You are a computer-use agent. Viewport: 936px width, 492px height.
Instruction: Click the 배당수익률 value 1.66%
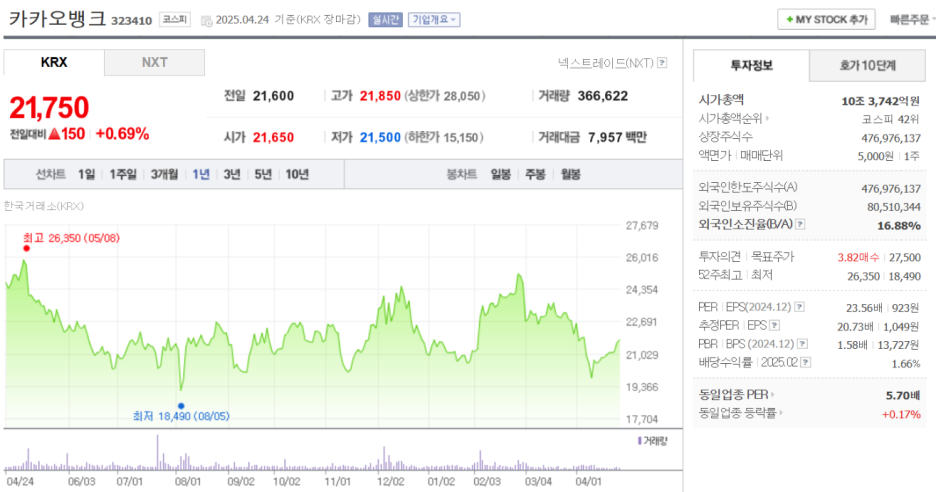tap(906, 364)
